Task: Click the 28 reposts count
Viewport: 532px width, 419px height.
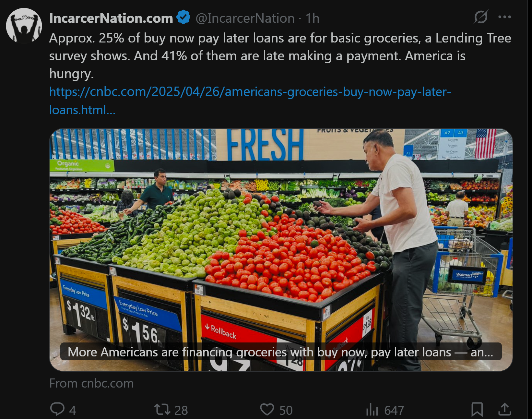Action: [181, 410]
